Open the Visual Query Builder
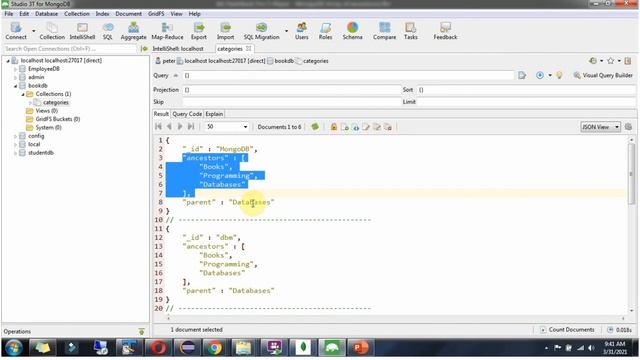The image size is (640, 360). (603, 75)
